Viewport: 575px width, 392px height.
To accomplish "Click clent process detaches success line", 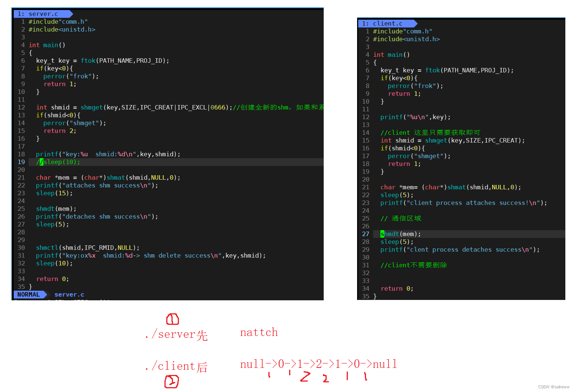I will 460,249.
